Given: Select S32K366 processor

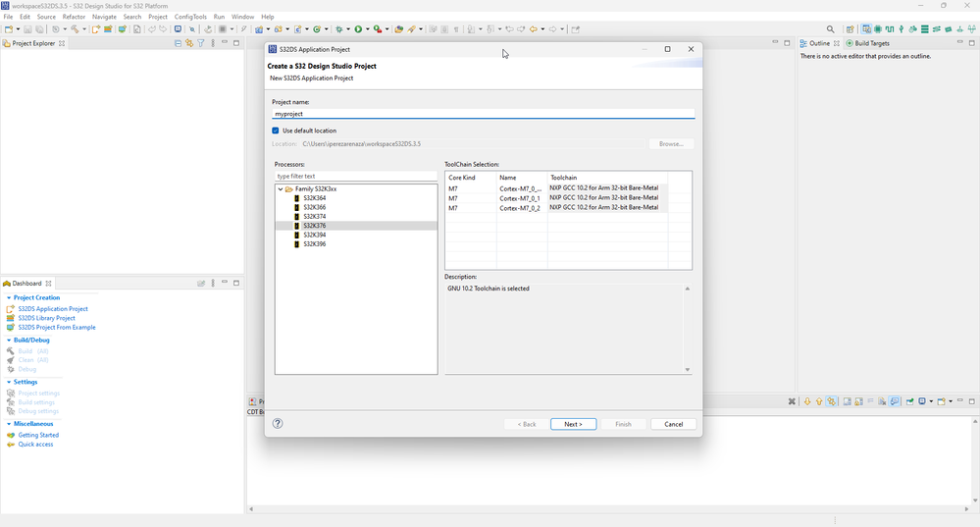Looking at the screenshot, I should point(314,207).
